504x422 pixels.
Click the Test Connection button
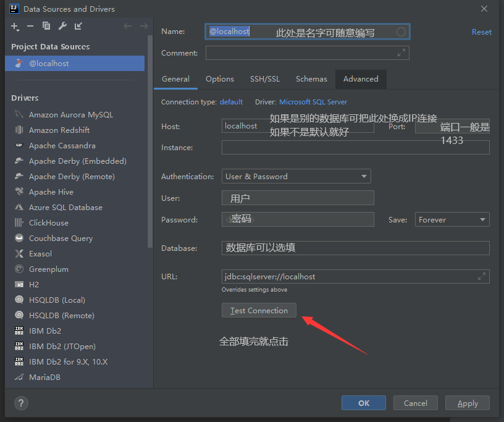coord(259,310)
